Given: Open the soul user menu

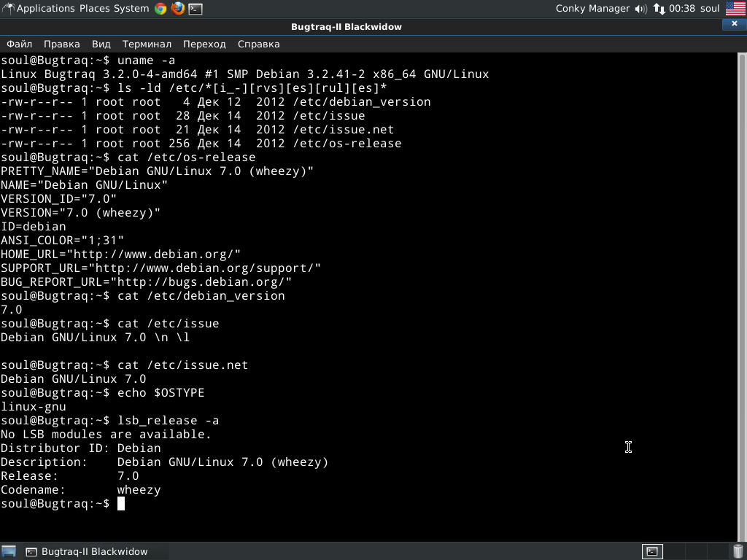Looking at the screenshot, I should coord(710,9).
